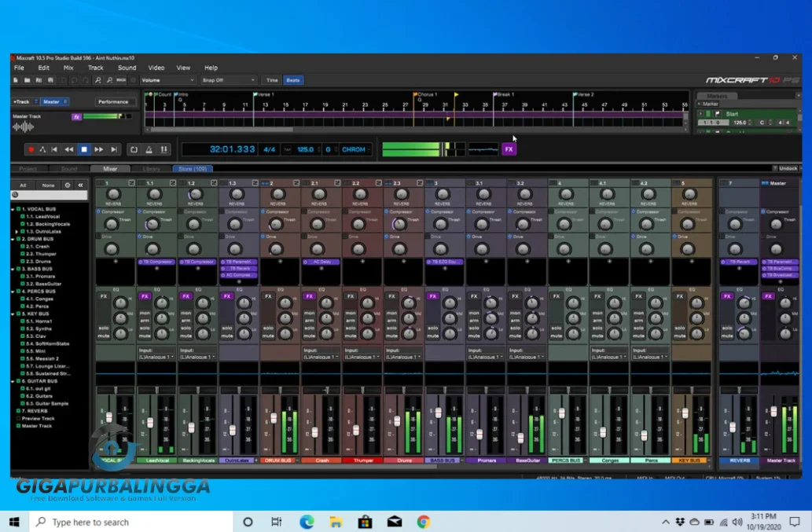812x532 pixels.
Task: Click the LeadVocal volume fader
Action: [150, 423]
